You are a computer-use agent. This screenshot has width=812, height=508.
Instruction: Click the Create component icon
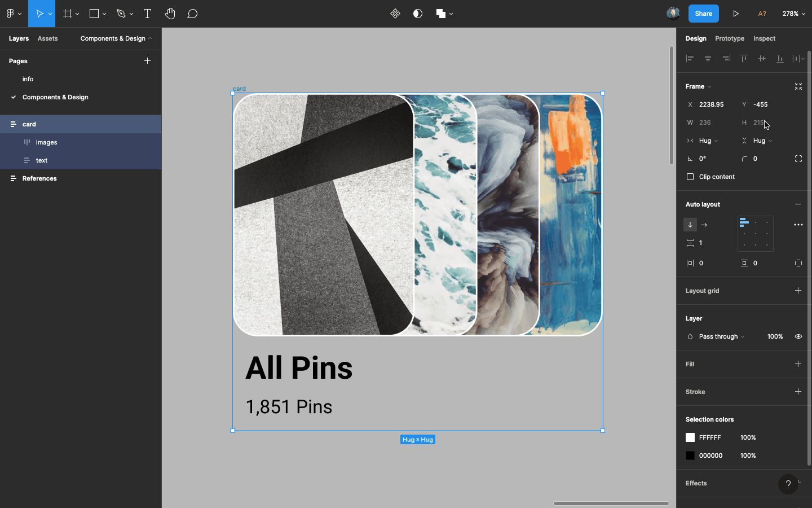395,14
